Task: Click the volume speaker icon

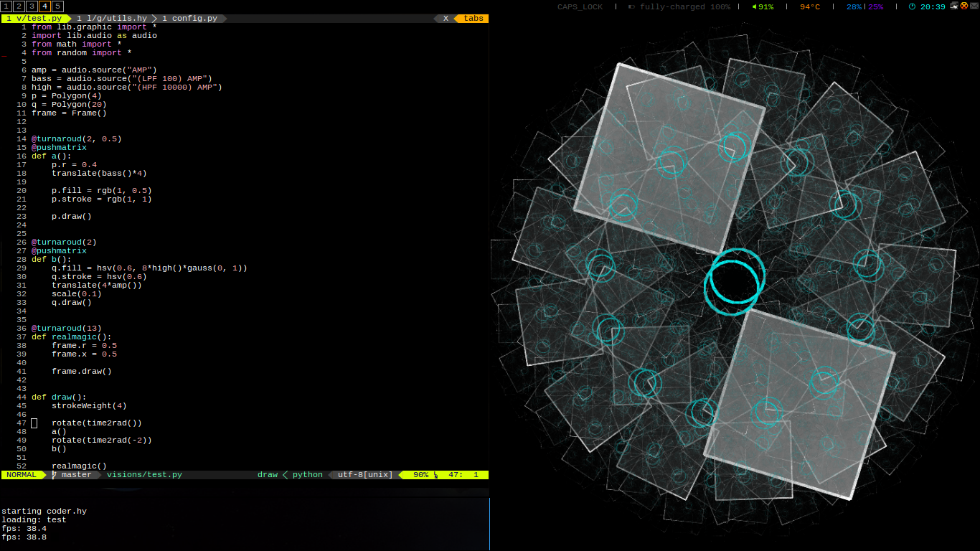Action: [753, 6]
